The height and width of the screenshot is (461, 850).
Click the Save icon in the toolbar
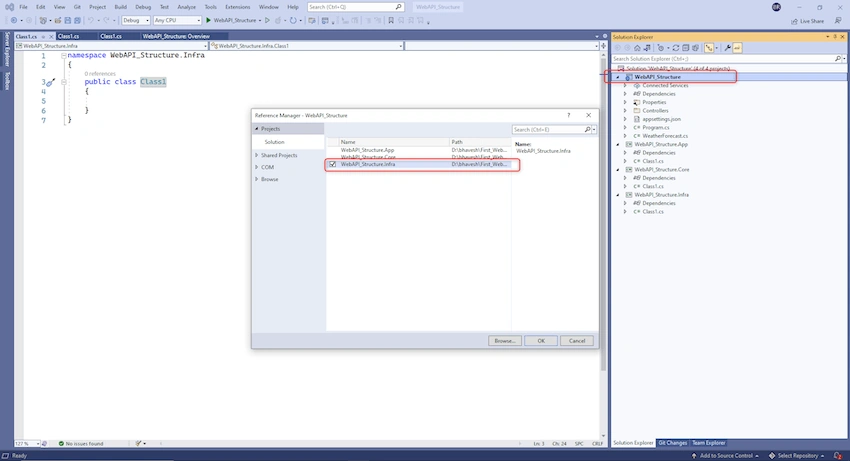click(68, 21)
